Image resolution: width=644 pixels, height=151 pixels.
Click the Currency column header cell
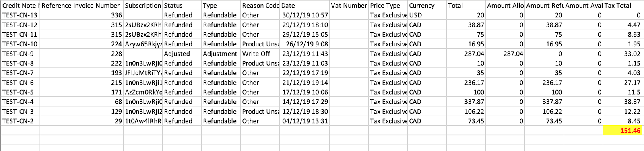[x=427, y=6]
